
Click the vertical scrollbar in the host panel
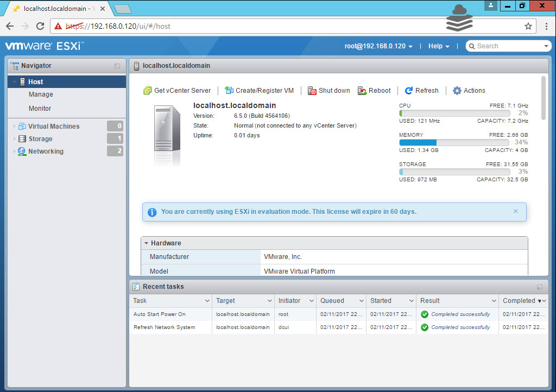[544, 98]
